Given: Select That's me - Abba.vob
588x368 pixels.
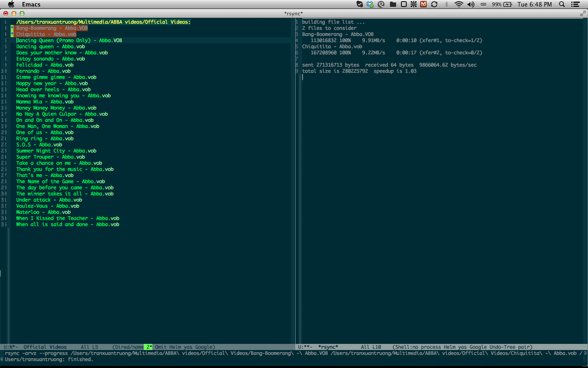Looking at the screenshot, I should [45, 175].
